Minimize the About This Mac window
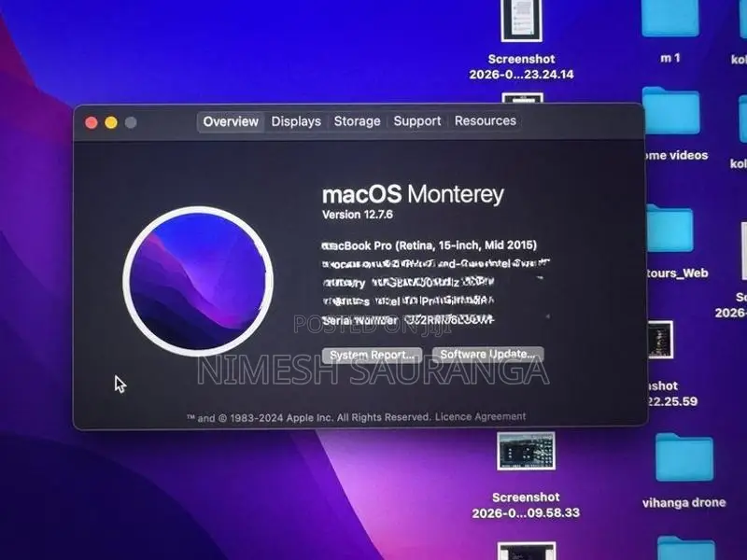 111,123
